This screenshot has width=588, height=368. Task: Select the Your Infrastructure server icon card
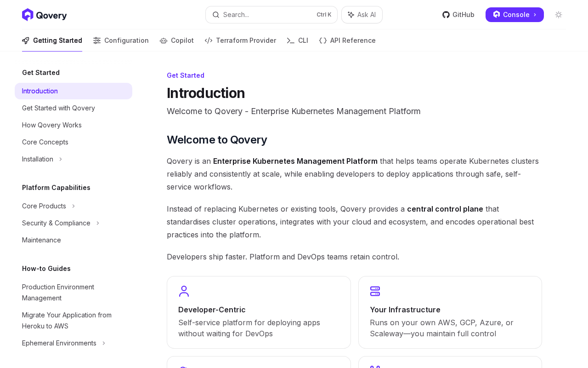point(450,312)
